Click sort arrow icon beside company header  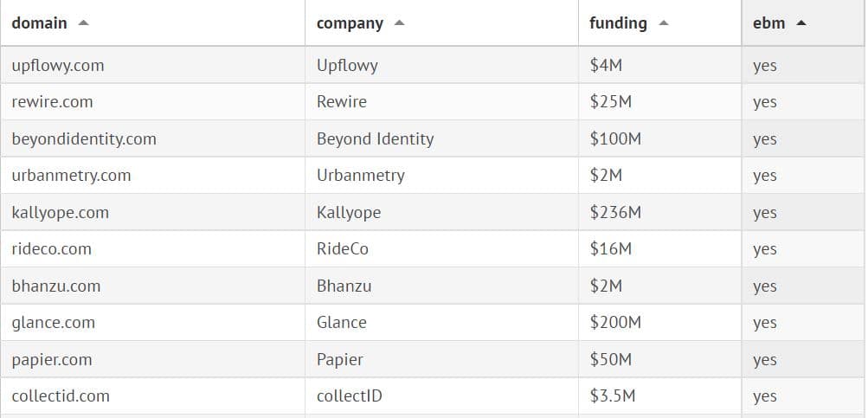tap(399, 23)
